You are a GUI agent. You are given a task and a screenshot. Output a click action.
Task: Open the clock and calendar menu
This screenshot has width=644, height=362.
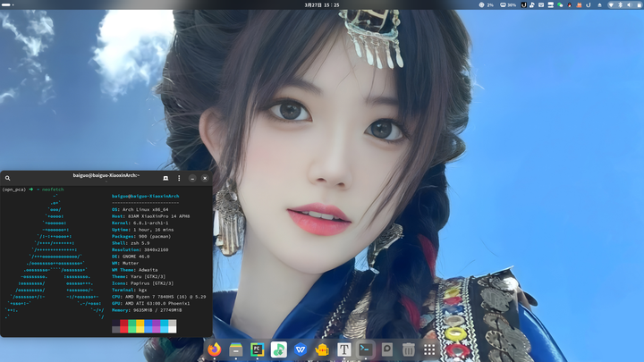click(x=322, y=5)
